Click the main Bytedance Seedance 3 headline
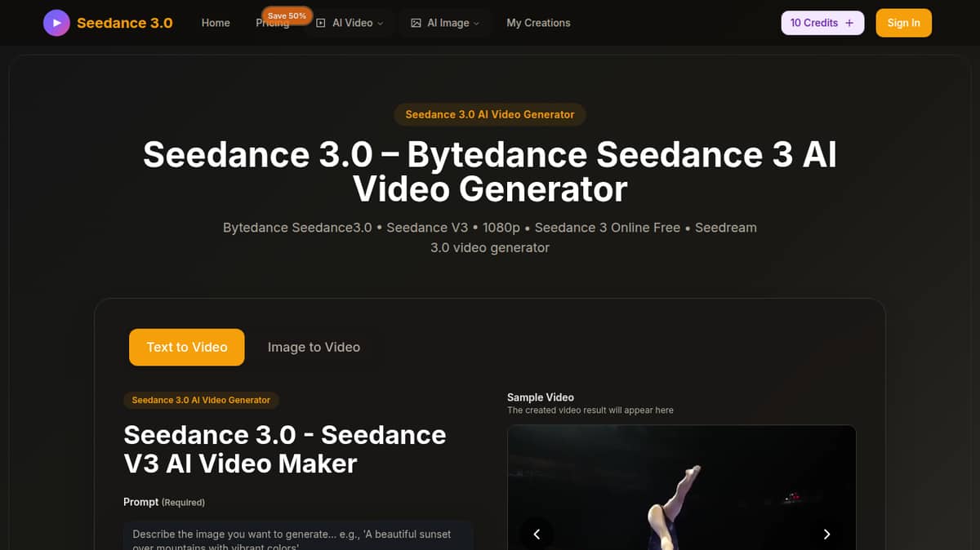 click(490, 171)
